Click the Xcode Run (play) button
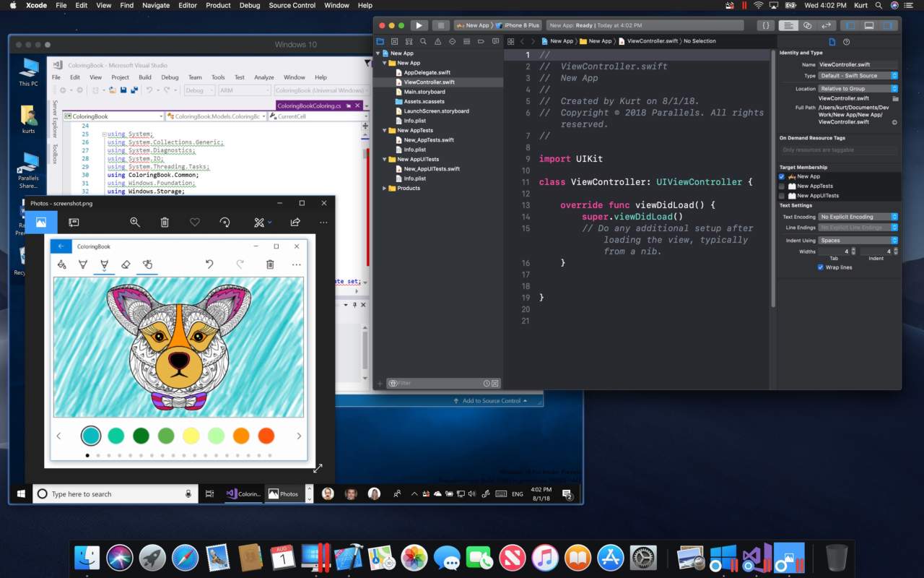This screenshot has width=924, height=578. point(419,25)
